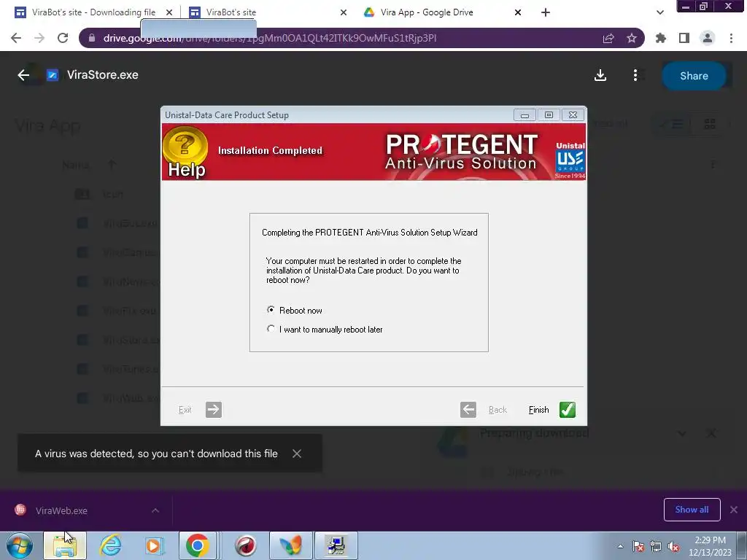Open a new Chrome tab
This screenshot has width=747, height=560.
(x=546, y=12)
